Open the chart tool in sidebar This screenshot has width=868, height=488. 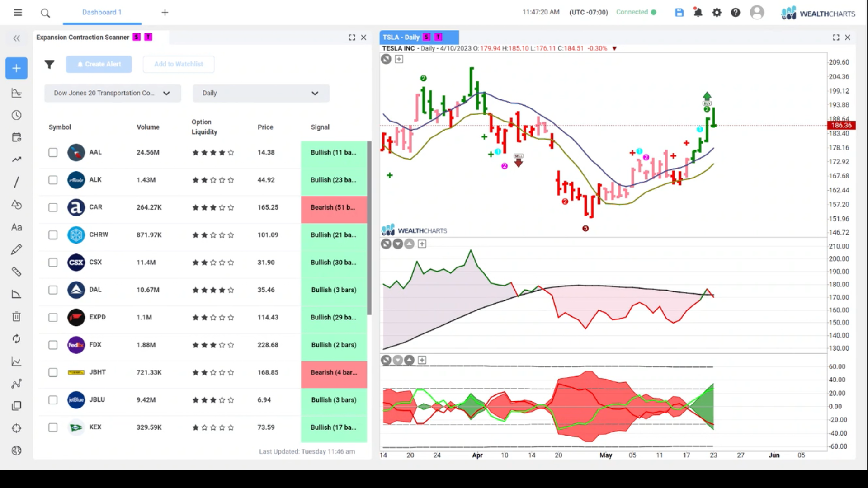(x=17, y=93)
